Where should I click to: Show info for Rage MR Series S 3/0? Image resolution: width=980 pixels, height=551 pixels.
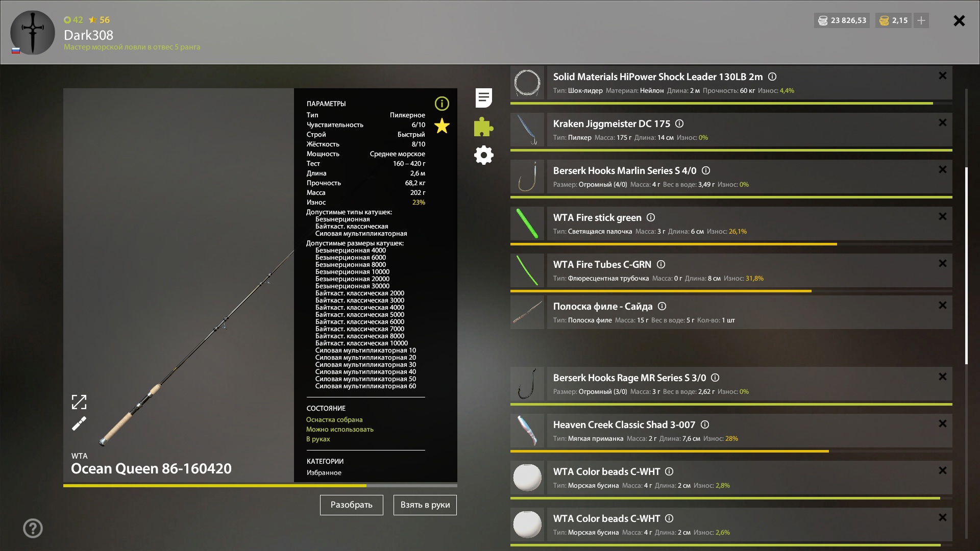coord(715,378)
